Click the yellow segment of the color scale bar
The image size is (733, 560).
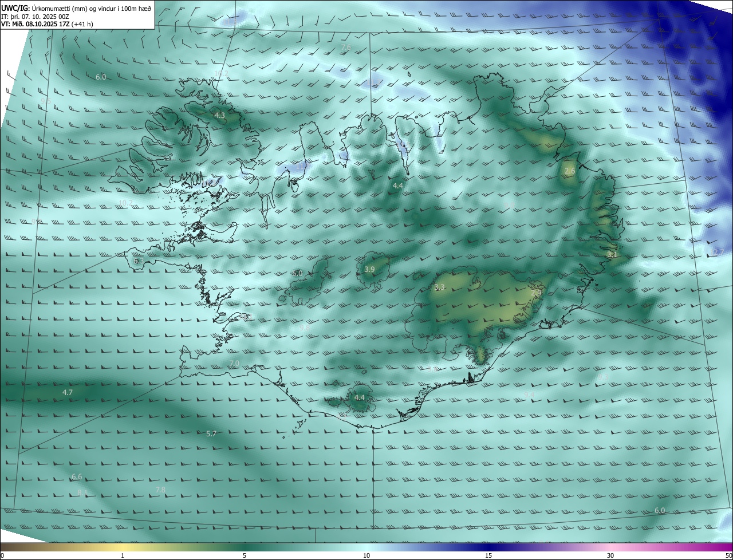(x=123, y=547)
